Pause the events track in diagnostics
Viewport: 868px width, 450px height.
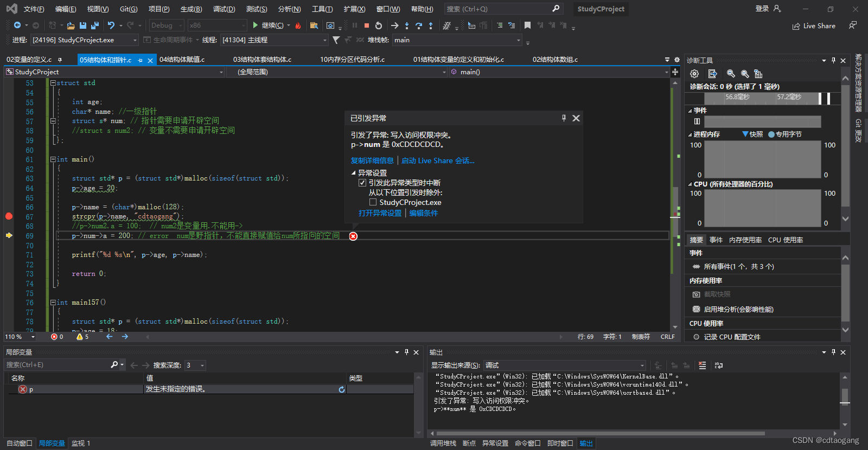click(697, 121)
